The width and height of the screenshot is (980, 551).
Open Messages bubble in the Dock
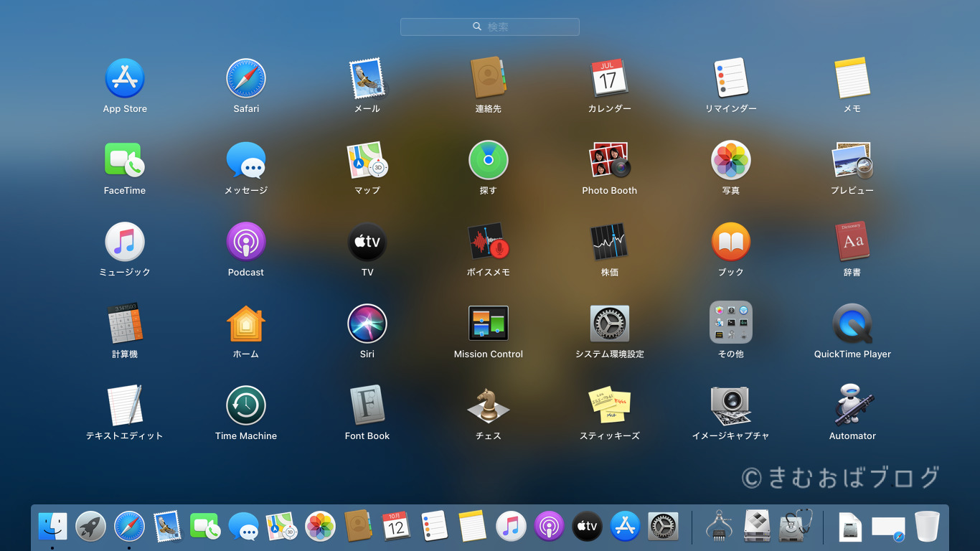(244, 527)
